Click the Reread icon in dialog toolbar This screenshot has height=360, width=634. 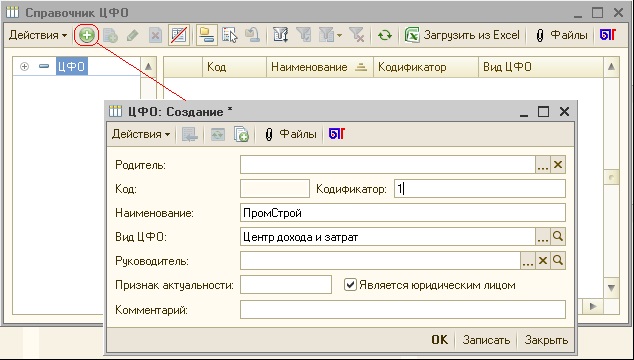click(218, 134)
